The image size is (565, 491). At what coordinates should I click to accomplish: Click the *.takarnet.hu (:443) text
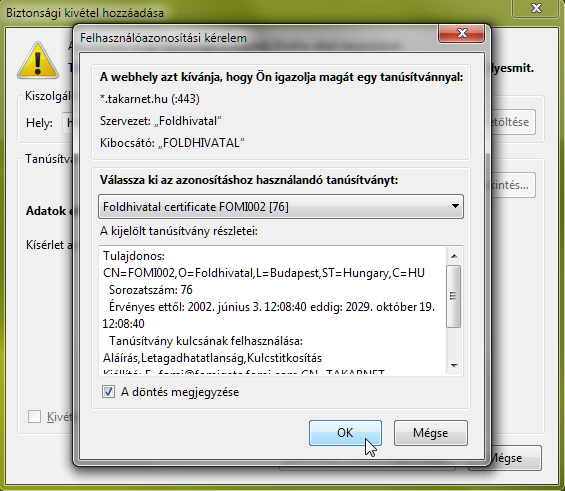(x=150, y=99)
